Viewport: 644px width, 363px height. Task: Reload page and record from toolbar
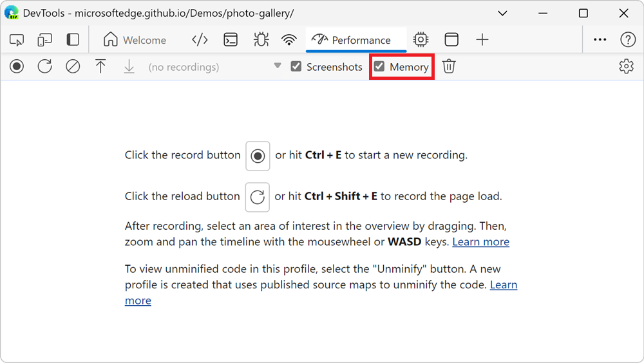coord(45,66)
